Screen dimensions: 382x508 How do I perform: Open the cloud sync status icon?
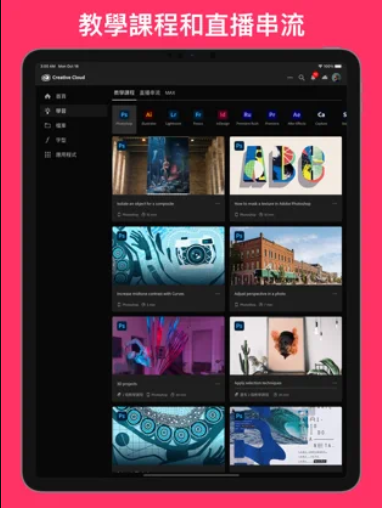pos(325,77)
